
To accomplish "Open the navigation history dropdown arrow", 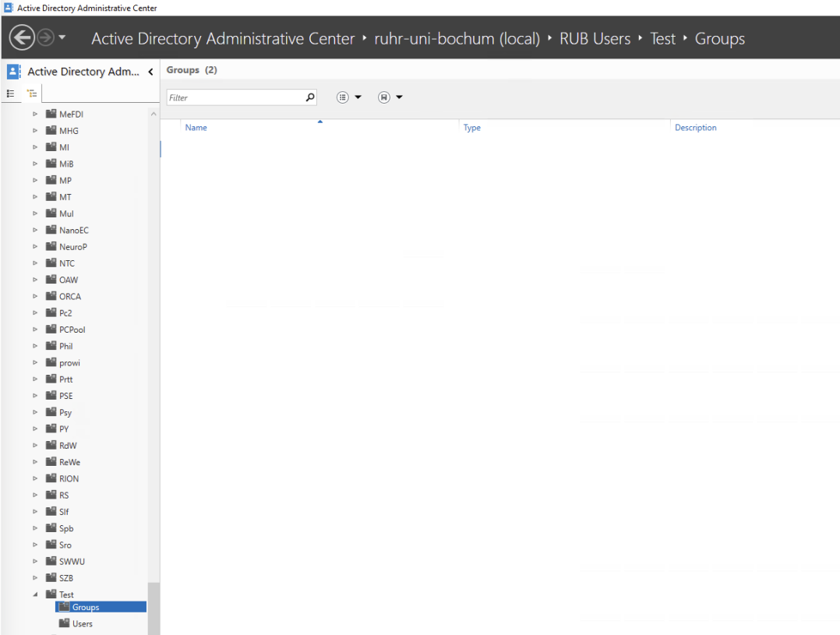I will click(x=62, y=37).
